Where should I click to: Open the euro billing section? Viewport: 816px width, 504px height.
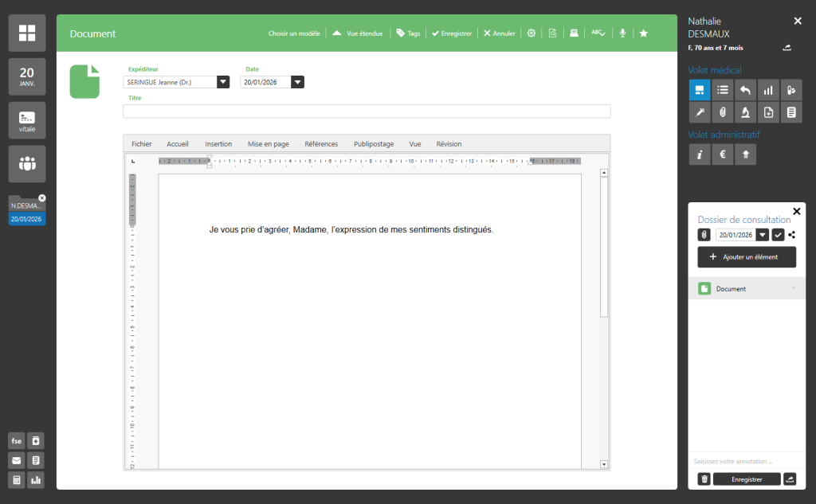point(722,154)
